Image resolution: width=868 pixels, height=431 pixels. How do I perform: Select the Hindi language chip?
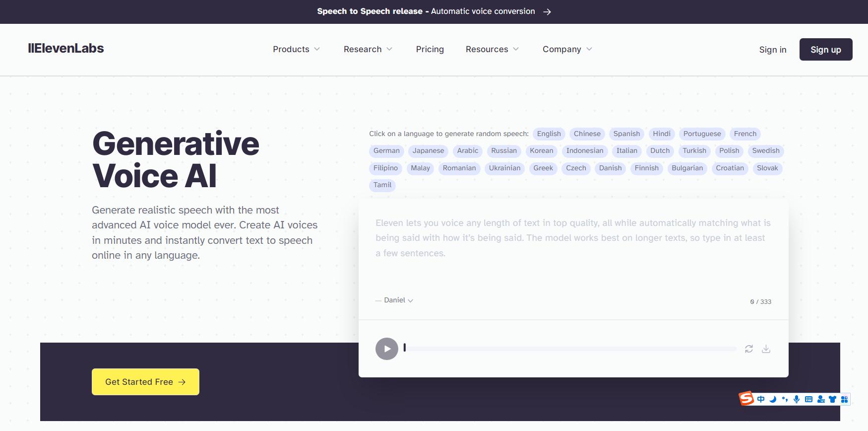pyautogui.click(x=662, y=134)
